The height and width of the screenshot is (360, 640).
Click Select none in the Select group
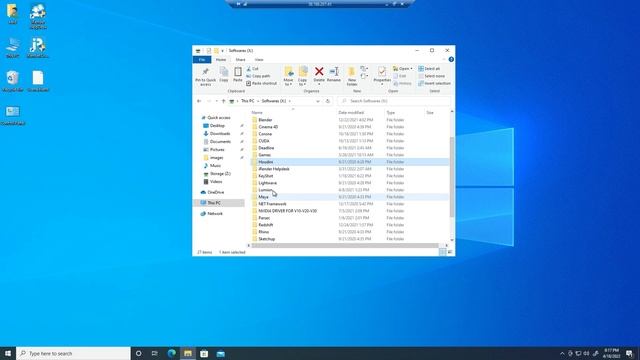pyautogui.click(x=431, y=76)
